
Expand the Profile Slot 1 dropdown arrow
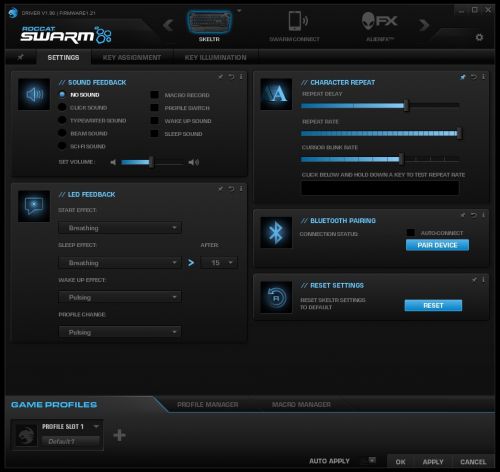pos(96,426)
